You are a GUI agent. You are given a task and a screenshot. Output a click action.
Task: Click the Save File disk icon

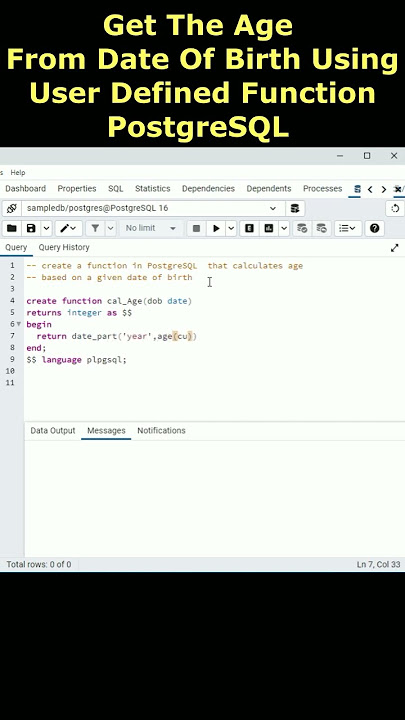(x=31, y=228)
